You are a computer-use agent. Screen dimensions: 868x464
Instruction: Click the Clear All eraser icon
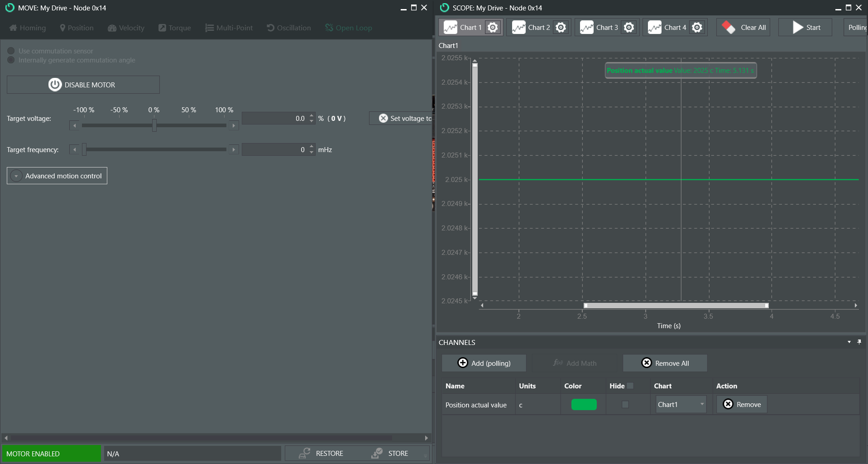coord(729,28)
